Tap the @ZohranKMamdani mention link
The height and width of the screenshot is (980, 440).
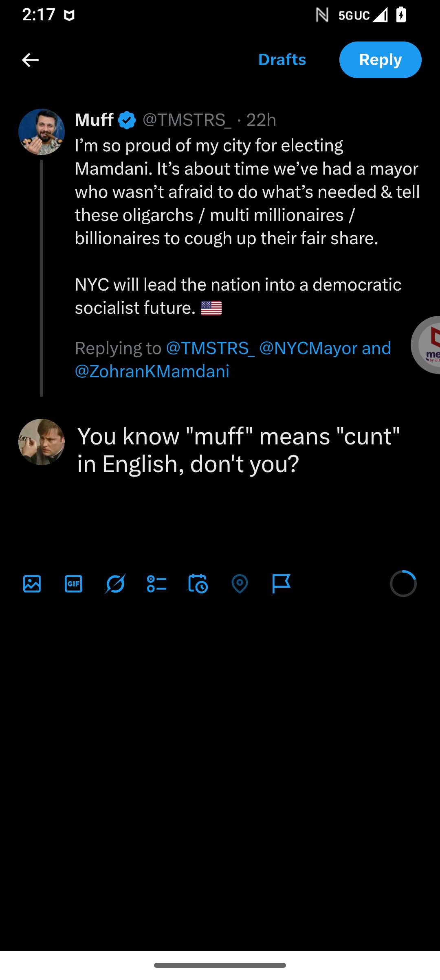(152, 372)
